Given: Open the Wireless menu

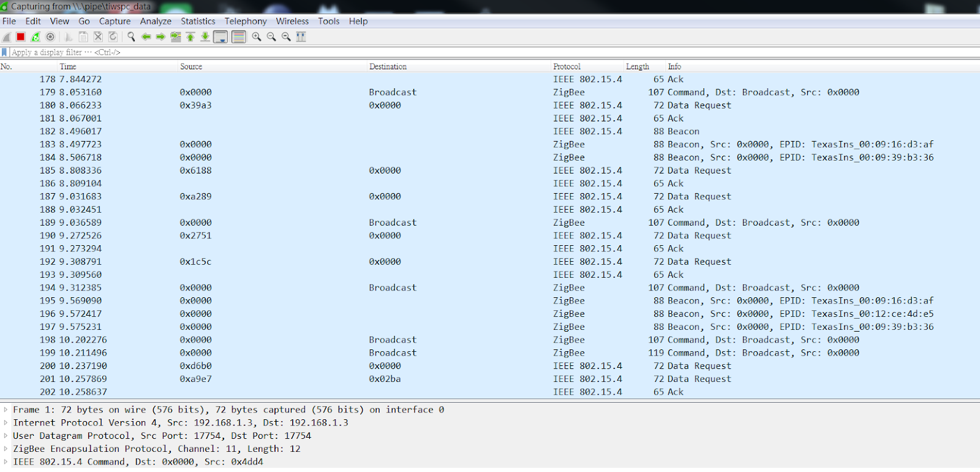Looking at the screenshot, I should click(292, 21).
